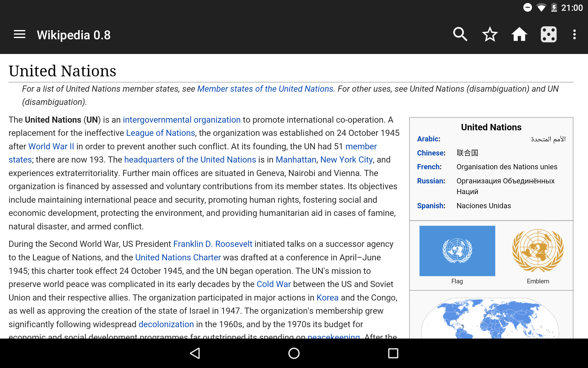Viewport: 588px width, 368px height.
Task: Tap the Android back button
Action: pyautogui.click(x=195, y=353)
